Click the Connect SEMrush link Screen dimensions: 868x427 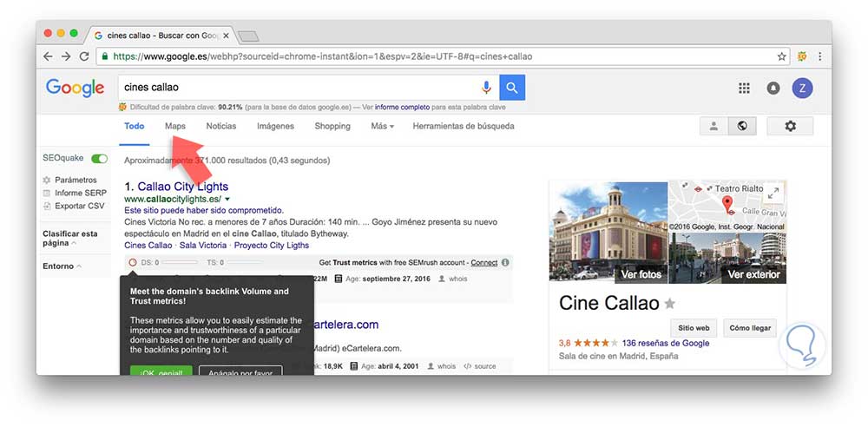(484, 262)
